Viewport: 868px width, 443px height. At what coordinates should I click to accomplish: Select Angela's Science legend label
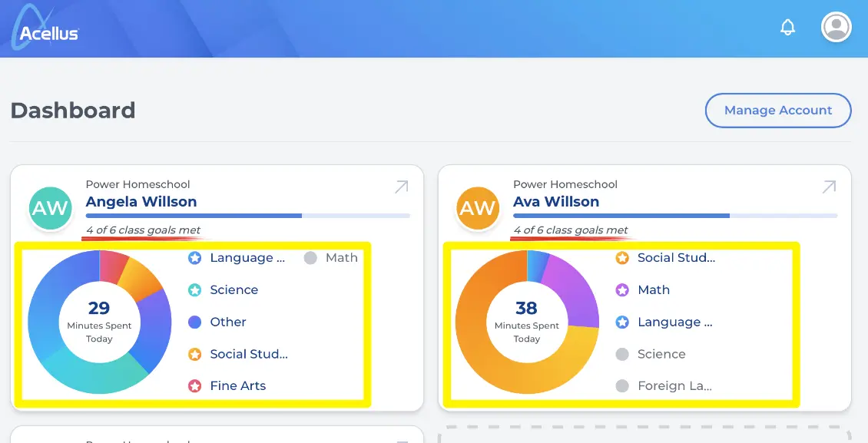[234, 289]
